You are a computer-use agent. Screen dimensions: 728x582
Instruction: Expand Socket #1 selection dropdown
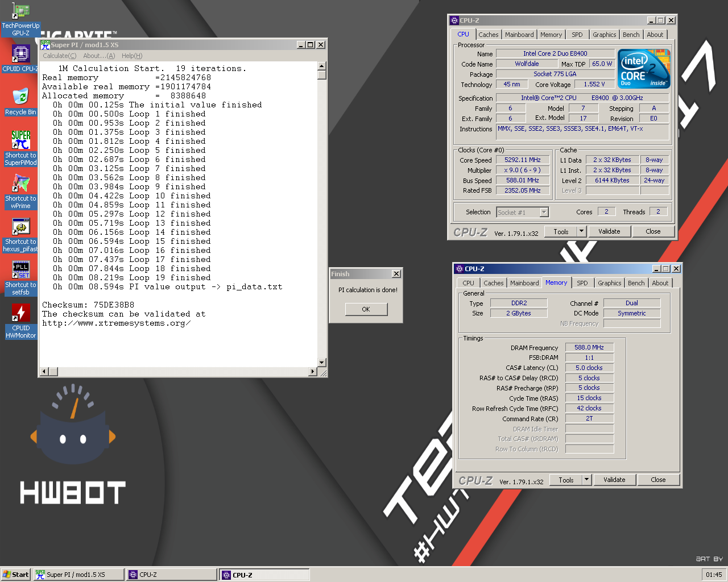[544, 213]
